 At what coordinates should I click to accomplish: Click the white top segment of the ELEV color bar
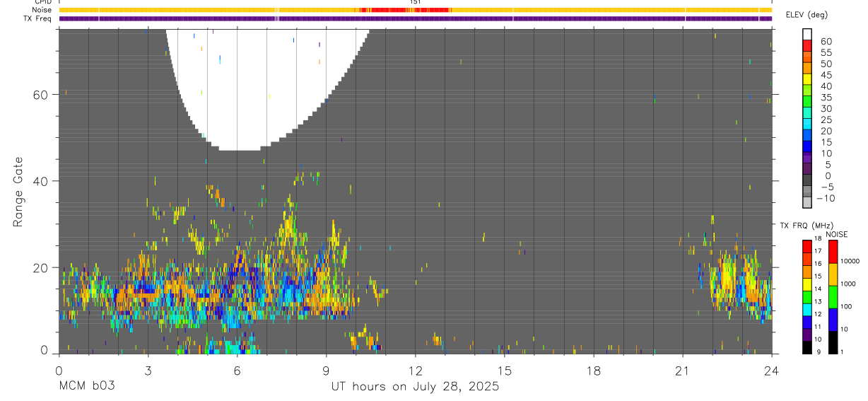pos(807,34)
